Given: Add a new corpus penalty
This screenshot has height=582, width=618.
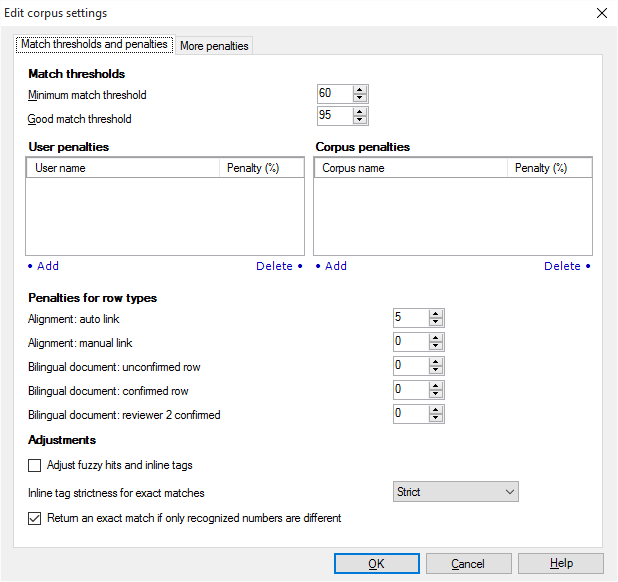Looking at the screenshot, I should tap(331, 266).
